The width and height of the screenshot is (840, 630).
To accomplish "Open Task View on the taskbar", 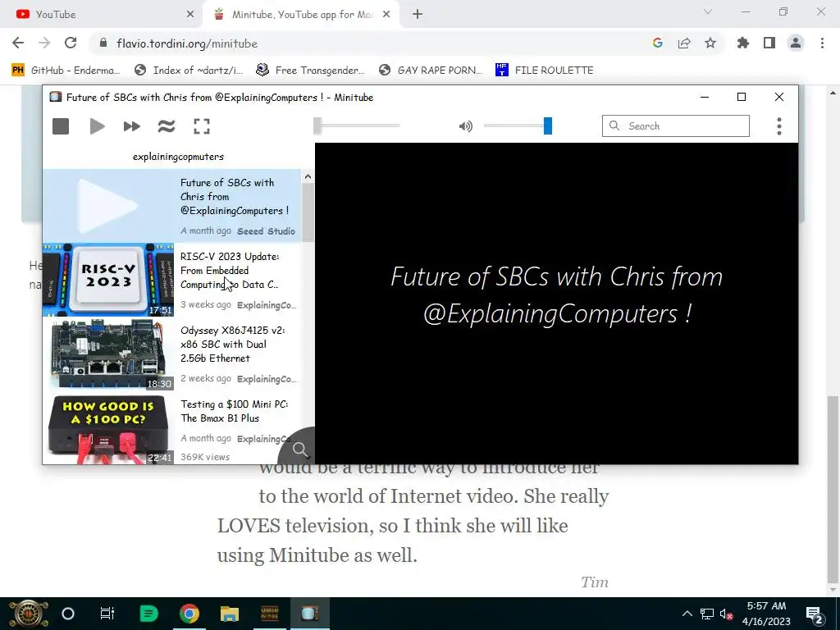I will 107,614.
